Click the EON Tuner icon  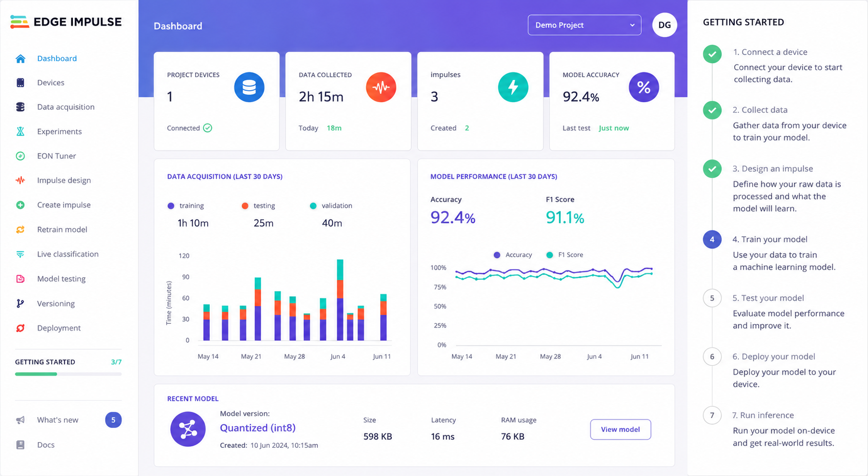click(x=21, y=156)
